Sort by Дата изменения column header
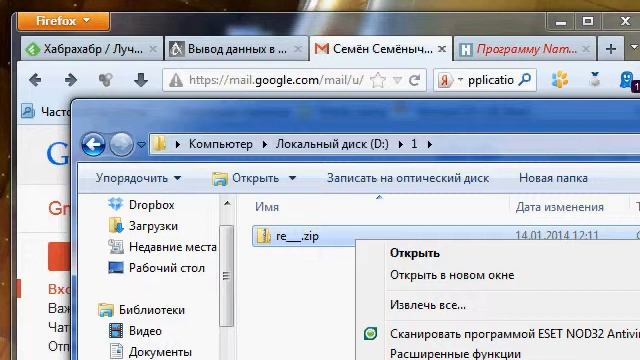Viewport: 640px width, 360px height. 560,207
